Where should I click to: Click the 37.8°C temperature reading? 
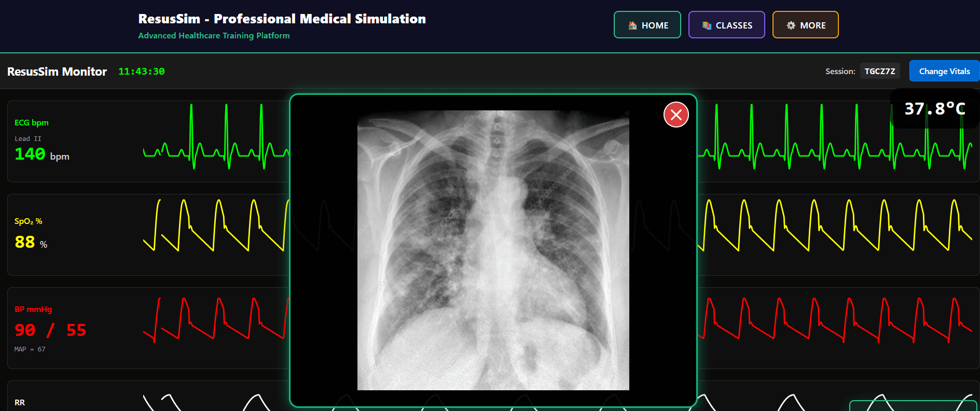point(934,109)
